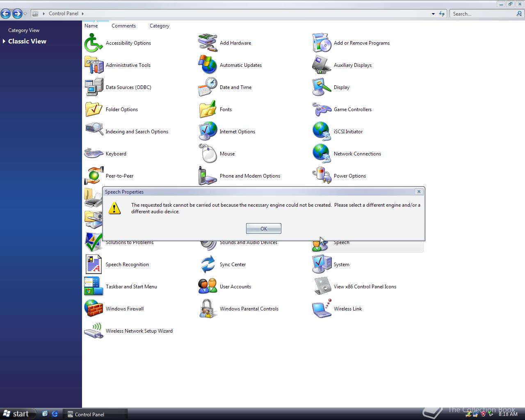Viewport: 525px width, 420px height.
Task: Open the Fonts folder icon
Action: [x=208, y=110]
